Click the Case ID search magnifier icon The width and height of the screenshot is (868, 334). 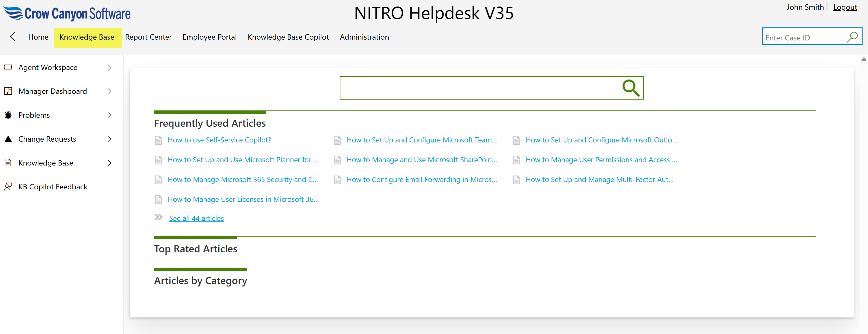[x=852, y=37]
